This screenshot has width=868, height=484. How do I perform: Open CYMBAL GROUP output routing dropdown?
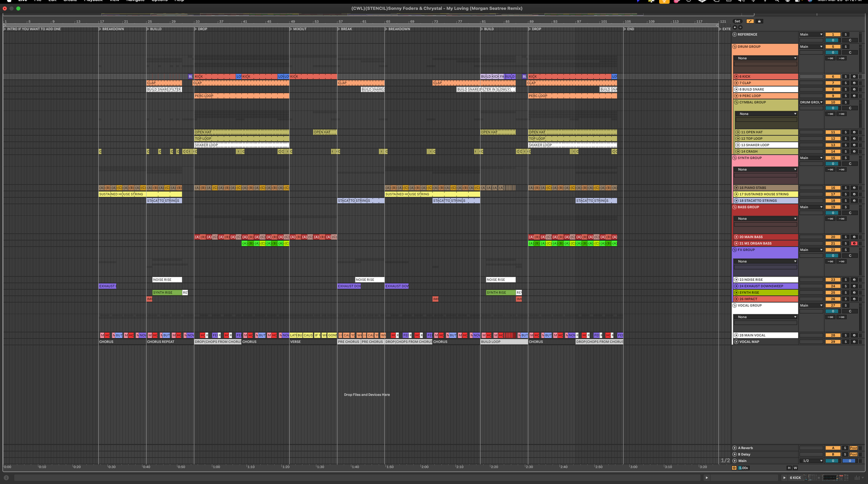(811, 102)
